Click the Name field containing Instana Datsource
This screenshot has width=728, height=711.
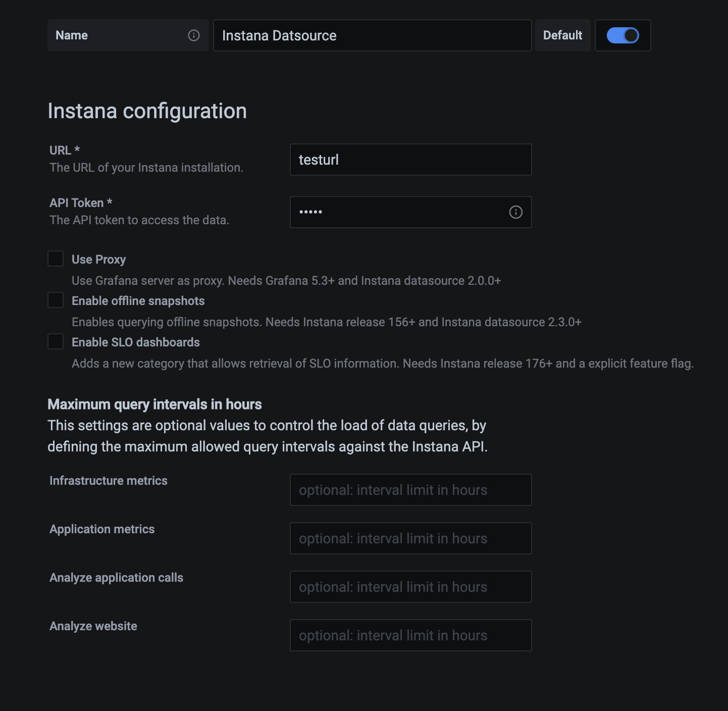click(x=373, y=35)
